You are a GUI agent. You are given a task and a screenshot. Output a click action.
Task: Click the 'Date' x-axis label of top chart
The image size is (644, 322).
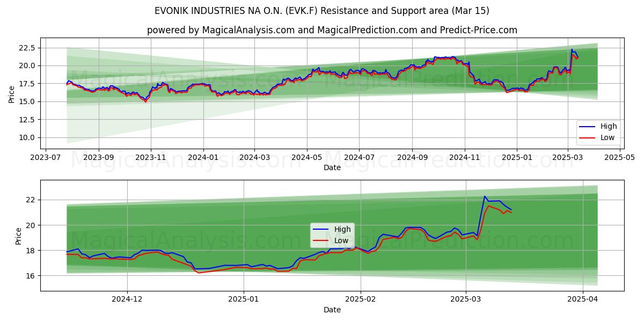tap(332, 168)
